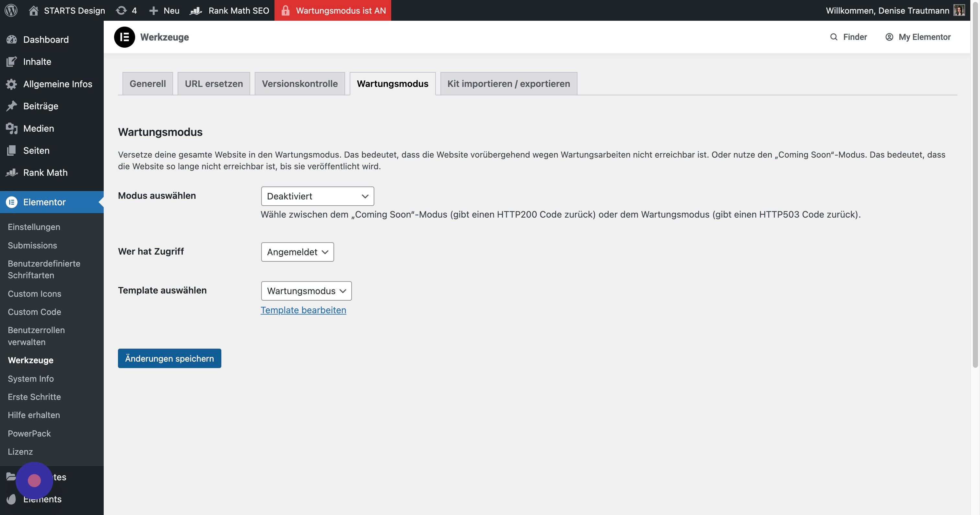The image size is (980, 515).
Task: Open Template bearbeiten link
Action: [303, 310]
